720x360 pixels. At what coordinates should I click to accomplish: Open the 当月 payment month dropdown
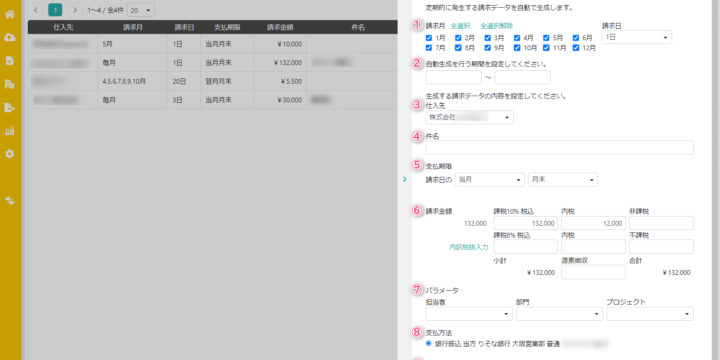(x=489, y=180)
